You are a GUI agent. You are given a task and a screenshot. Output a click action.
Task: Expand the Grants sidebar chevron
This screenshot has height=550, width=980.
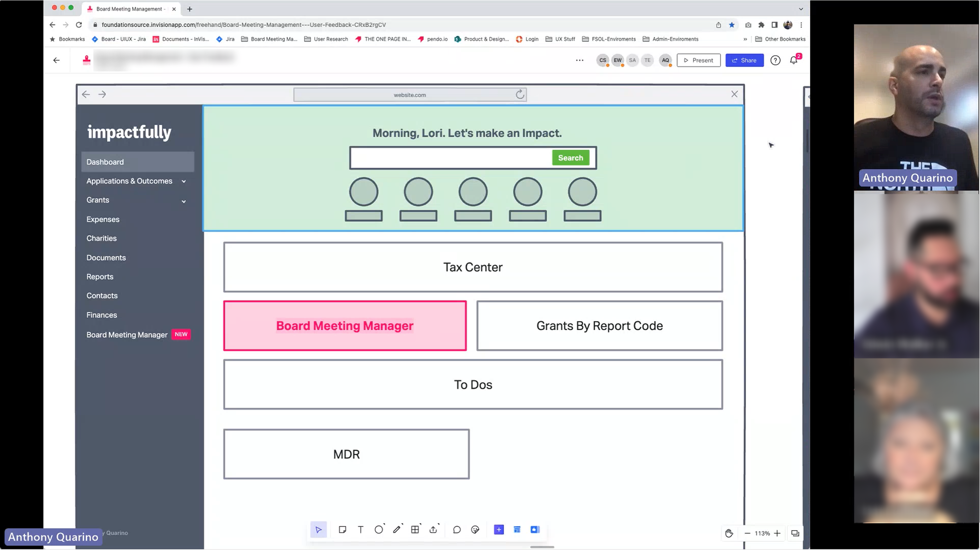[184, 201]
